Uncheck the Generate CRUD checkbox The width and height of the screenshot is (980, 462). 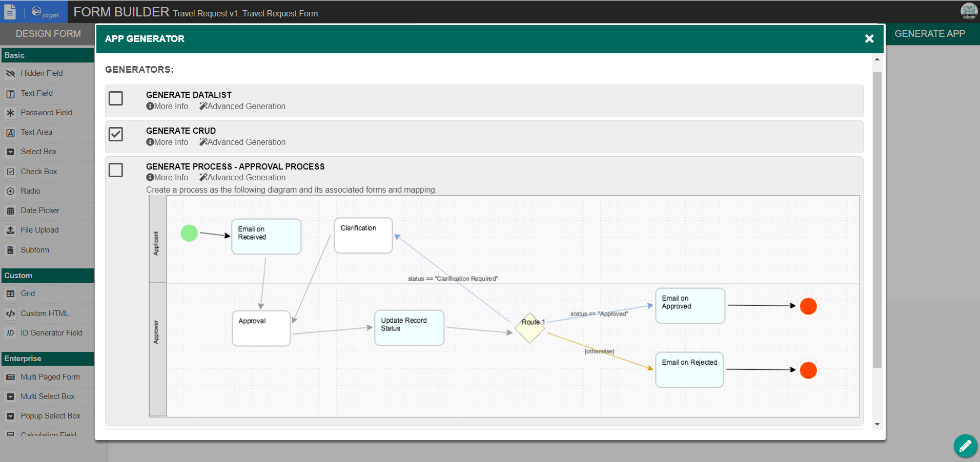click(116, 134)
